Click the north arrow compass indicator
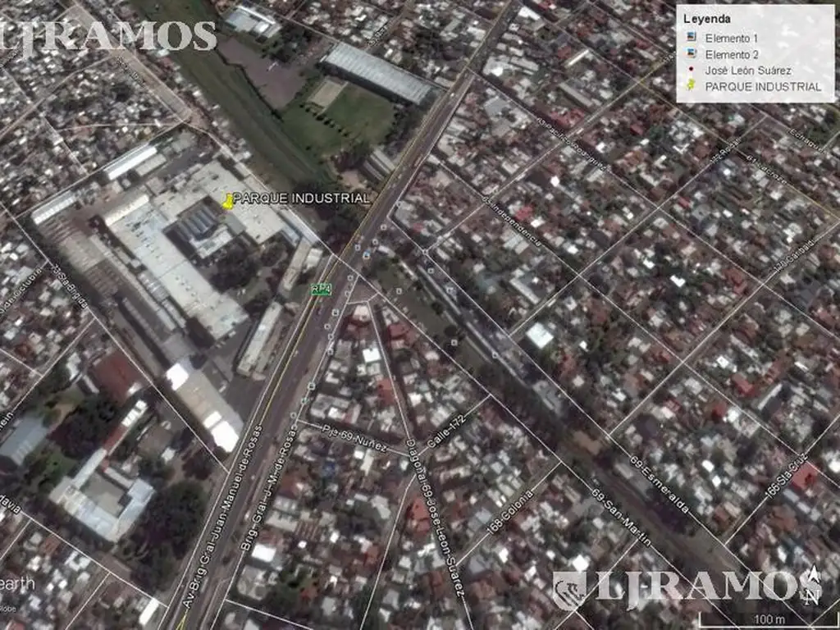840x630 pixels. (x=813, y=585)
